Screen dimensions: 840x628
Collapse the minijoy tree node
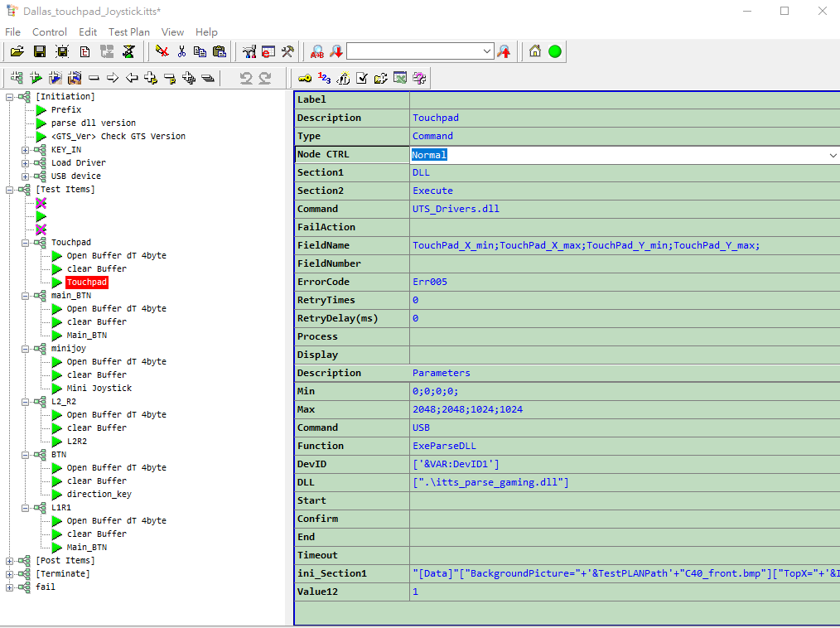[x=25, y=349]
